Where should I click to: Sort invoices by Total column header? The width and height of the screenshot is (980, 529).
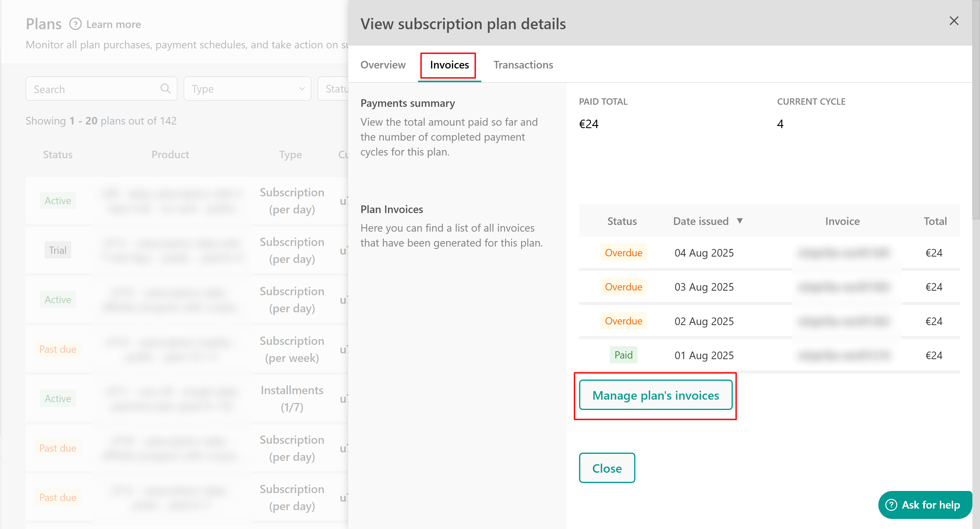click(x=935, y=221)
